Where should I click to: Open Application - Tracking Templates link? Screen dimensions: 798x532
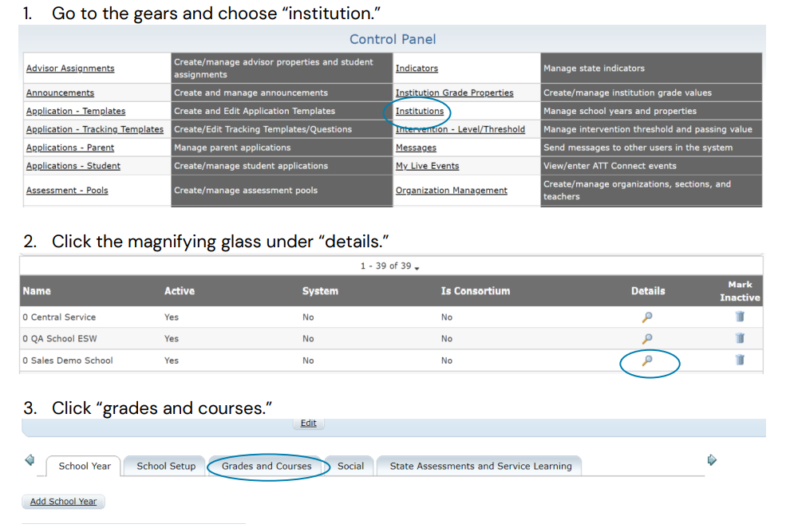(x=95, y=129)
